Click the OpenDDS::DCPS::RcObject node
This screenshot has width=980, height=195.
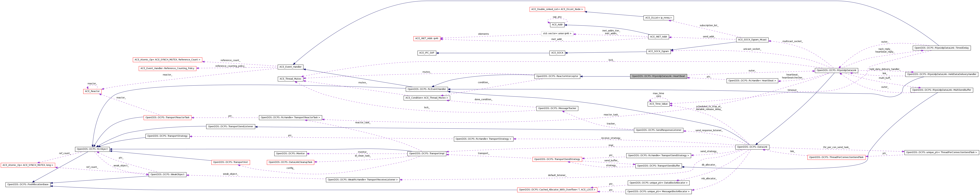[x=92, y=149]
